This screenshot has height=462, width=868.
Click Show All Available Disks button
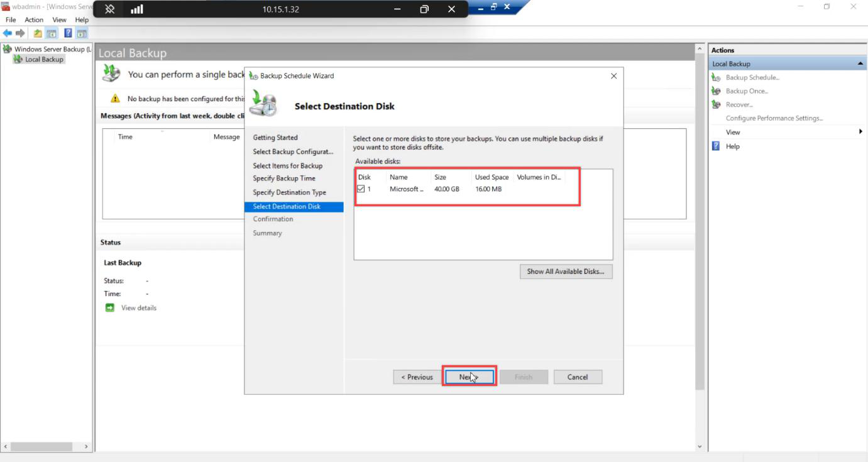pyautogui.click(x=566, y=272)
